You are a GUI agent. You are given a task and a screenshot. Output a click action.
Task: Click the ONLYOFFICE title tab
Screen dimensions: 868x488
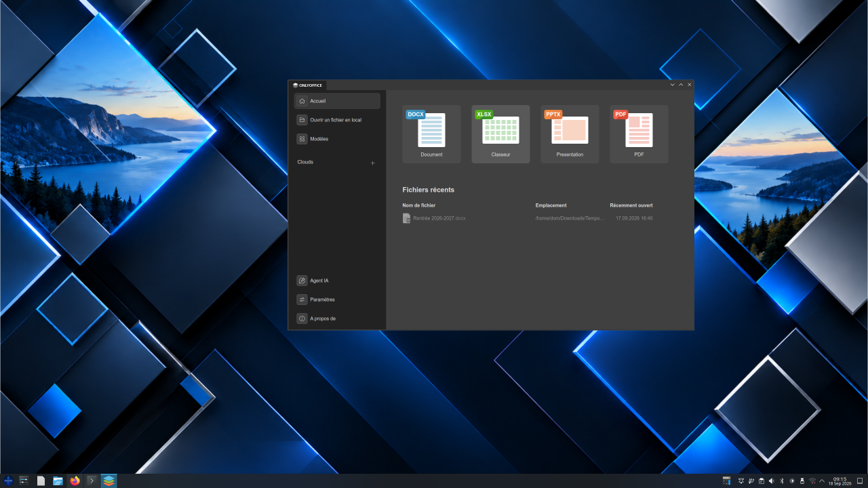pyautogui.click(x=308, y=85)
